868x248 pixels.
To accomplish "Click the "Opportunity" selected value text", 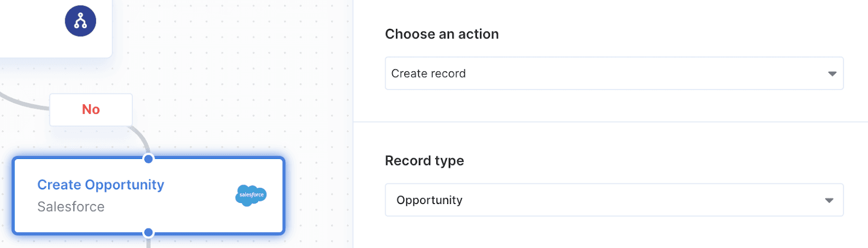I will point(429,200).
